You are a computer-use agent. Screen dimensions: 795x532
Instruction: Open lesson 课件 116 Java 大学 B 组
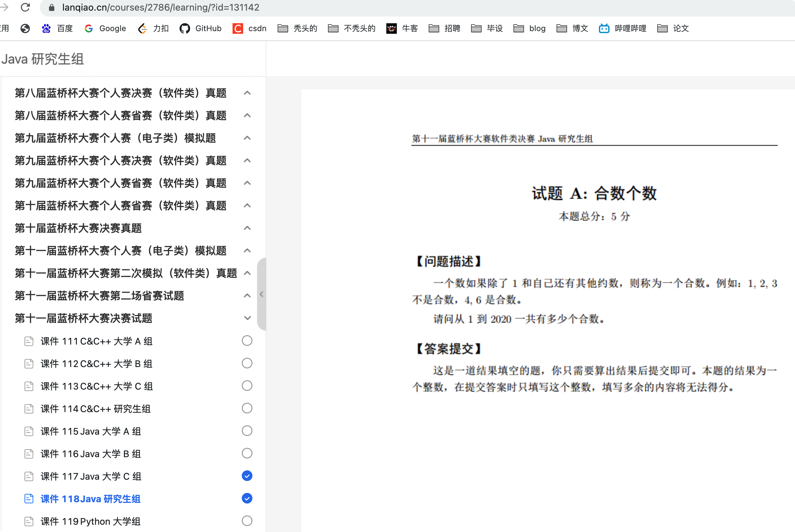[90, 454]
